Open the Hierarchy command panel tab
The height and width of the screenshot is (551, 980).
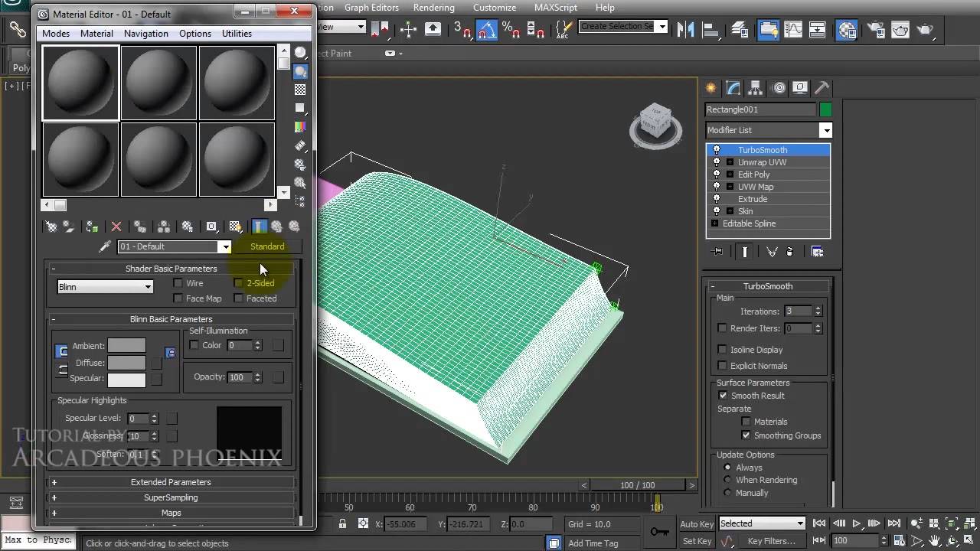tap(756, 88)
